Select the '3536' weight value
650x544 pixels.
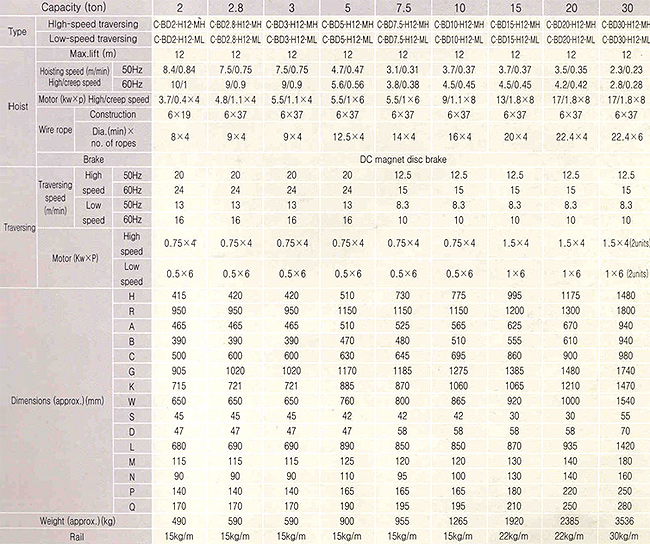coord(626,521)
